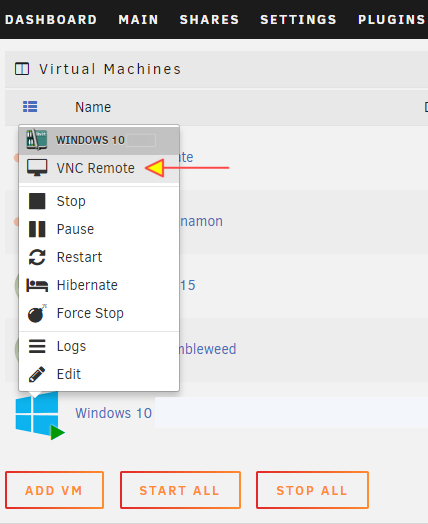This screenshot has width=428, height=524.
Task: Toggle the blue list view icon
Action: pyautogui.click(x=30, y=107)
